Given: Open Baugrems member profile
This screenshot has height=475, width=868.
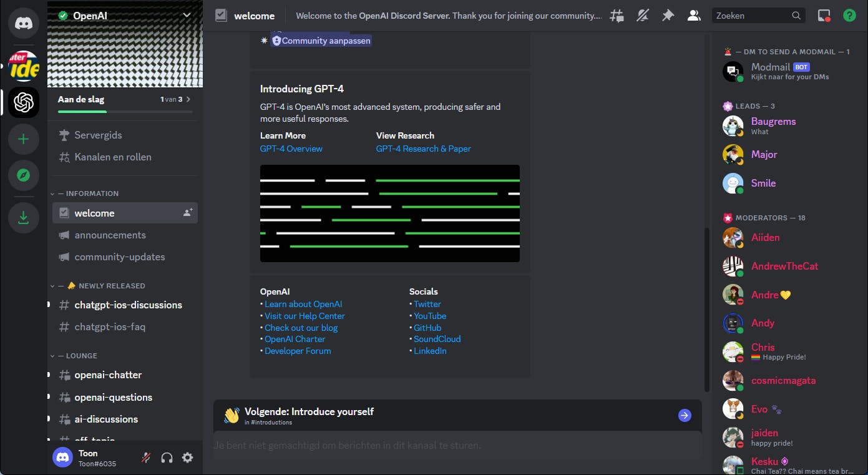Looking at the screenshot, I should click(789, 125).
